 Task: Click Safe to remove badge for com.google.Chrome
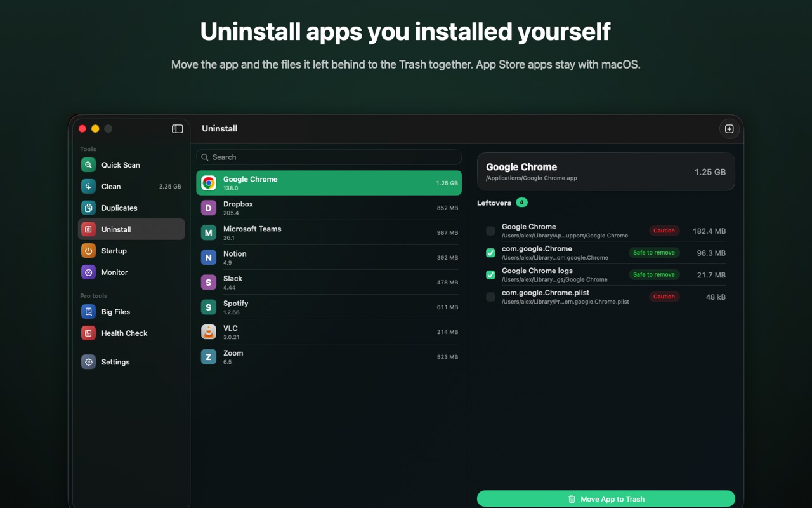[653, 253]
